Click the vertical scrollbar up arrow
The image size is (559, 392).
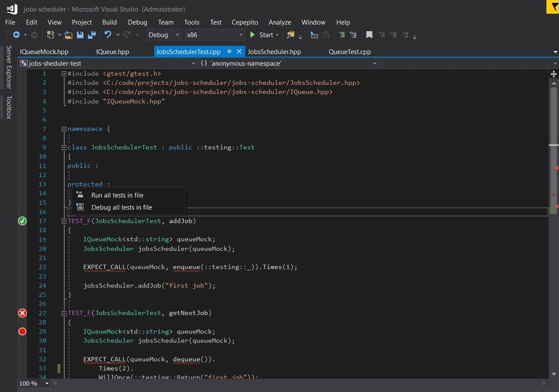554,83
